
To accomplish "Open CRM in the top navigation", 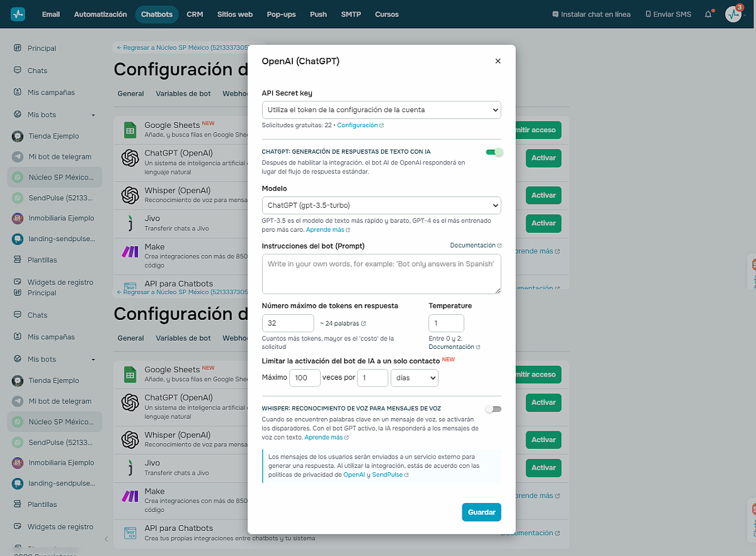I will [195, 14].
